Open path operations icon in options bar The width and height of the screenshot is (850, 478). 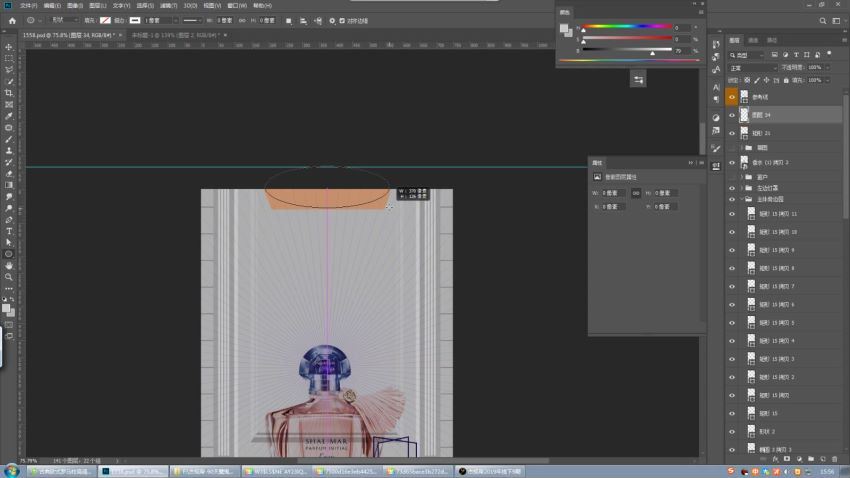(x=288, y=21)
